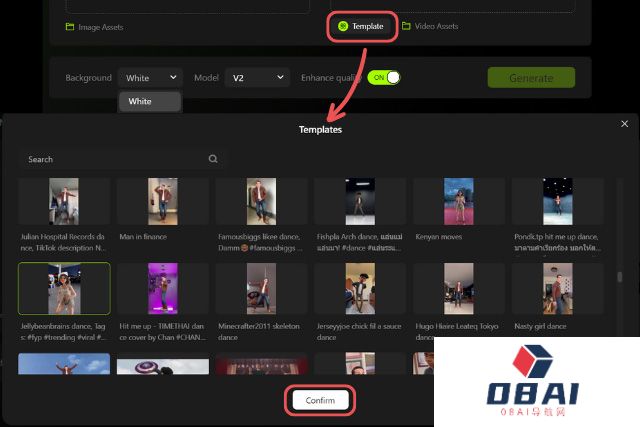Click the green Template icon
Viewport: 640px width, 427px height.
point(343,26)
